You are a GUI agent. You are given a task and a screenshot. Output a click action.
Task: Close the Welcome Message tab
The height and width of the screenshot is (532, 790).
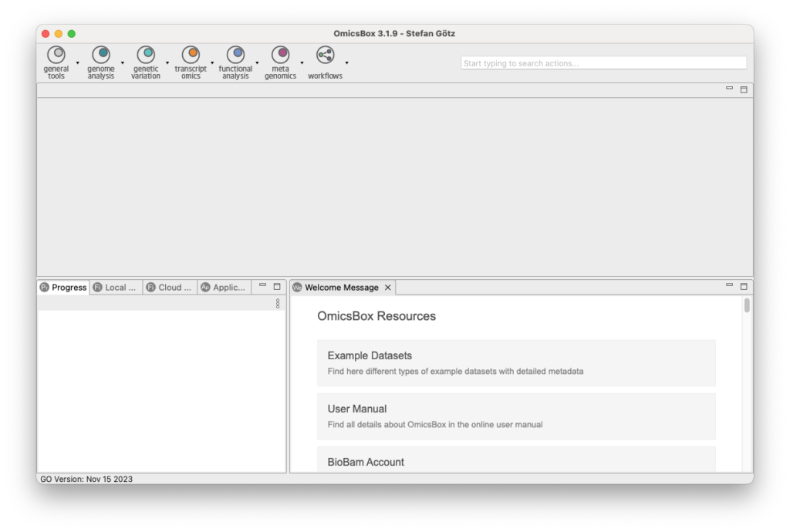(x=387, y=288)
